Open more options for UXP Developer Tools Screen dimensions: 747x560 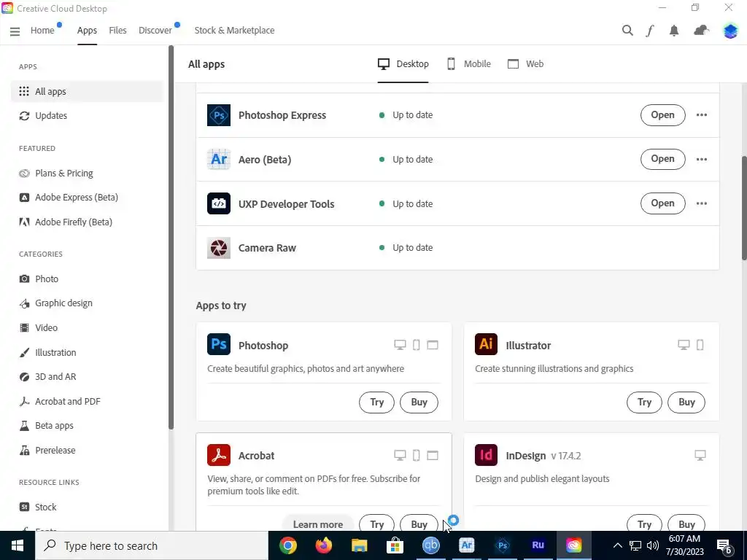point(701,203)
